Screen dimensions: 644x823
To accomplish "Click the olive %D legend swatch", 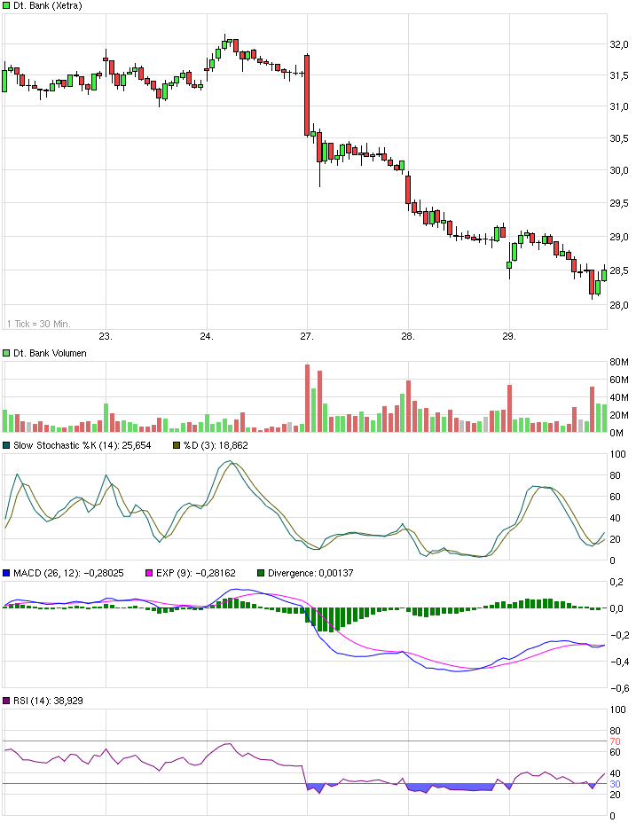I will coord(177,445).
